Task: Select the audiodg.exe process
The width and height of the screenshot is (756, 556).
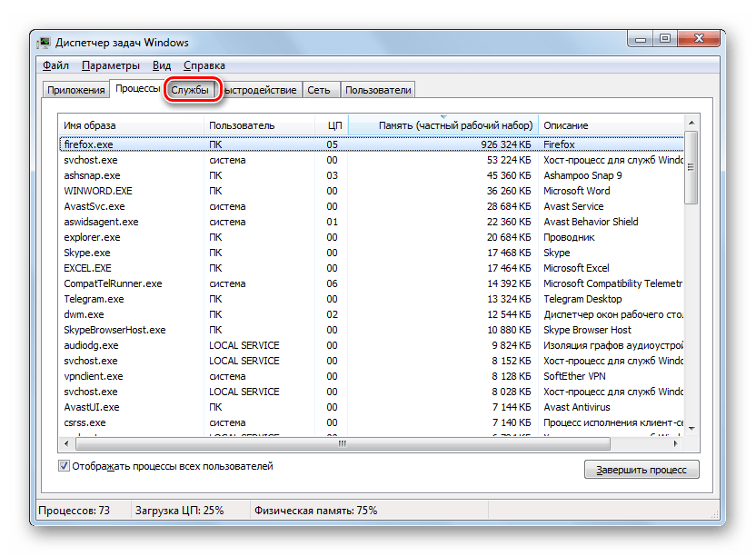Action: point(372,345)
